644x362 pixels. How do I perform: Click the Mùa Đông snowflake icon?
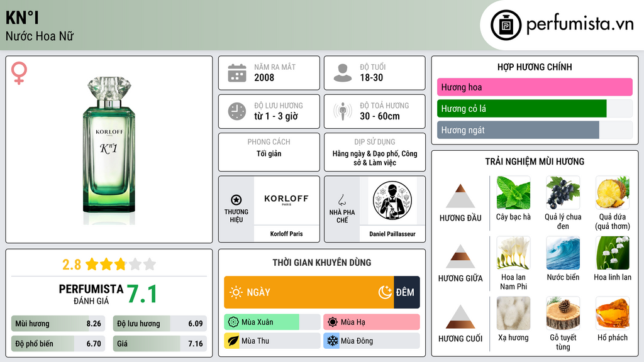[332, 341]
